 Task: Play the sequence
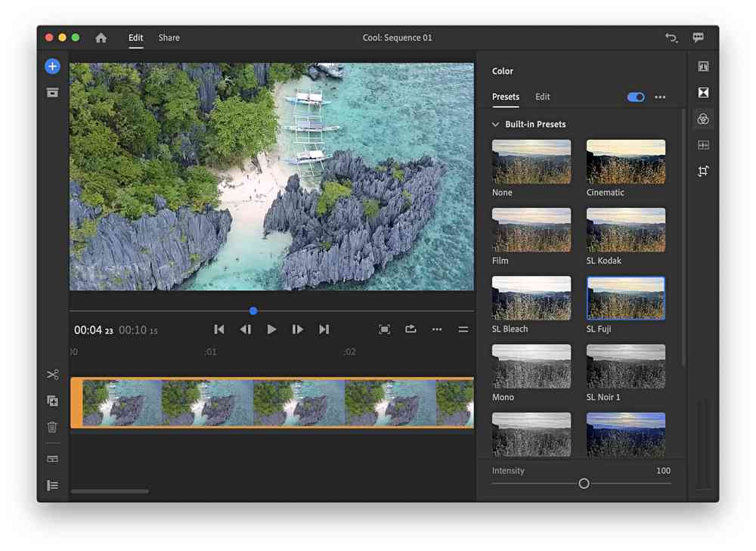pyautogui.click(x=271, y=330)
